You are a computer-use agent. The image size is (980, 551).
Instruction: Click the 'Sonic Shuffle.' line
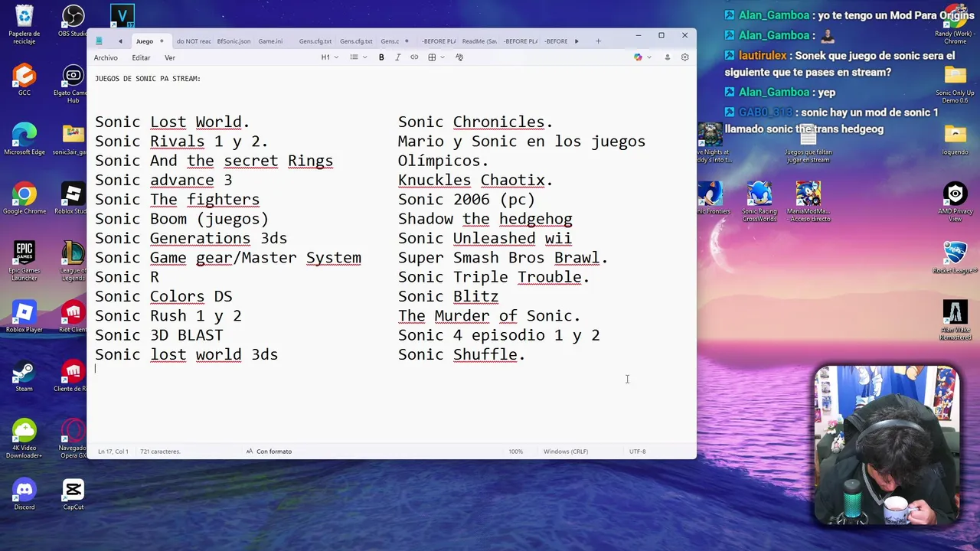(462, 354)
